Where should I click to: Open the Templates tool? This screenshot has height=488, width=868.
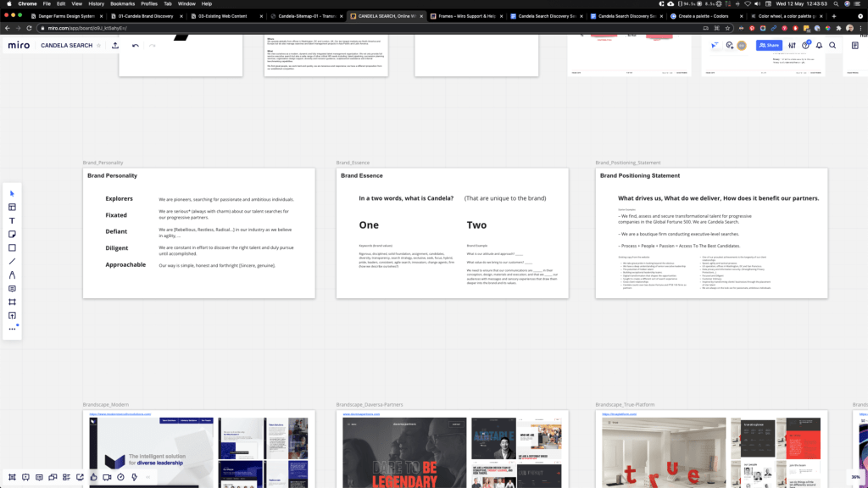click(12, 207)
